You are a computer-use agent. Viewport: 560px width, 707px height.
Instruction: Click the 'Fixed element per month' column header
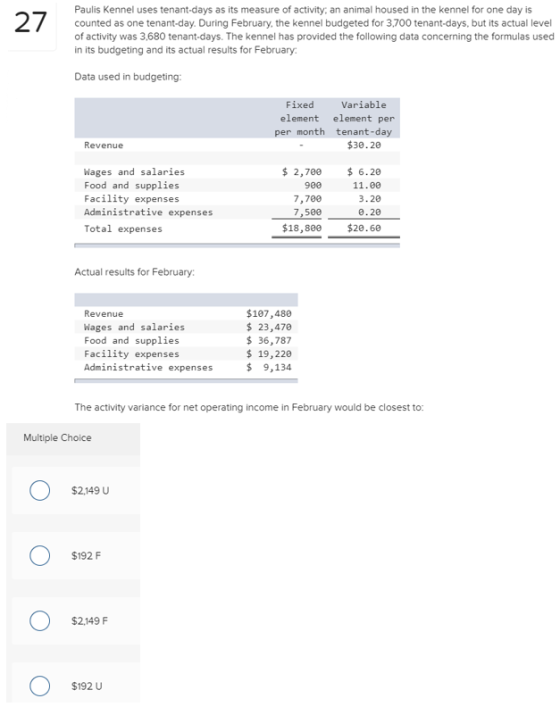click(x=299, y=118)
